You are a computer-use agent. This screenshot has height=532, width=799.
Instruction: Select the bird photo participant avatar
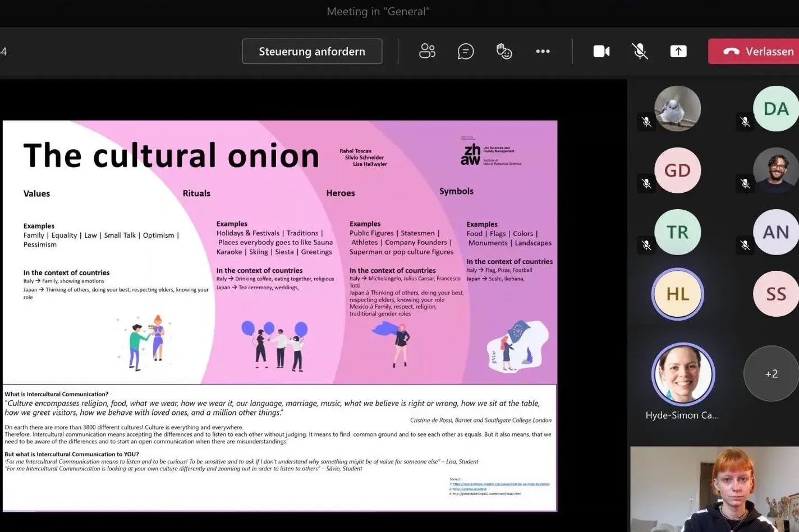[677, 109]
